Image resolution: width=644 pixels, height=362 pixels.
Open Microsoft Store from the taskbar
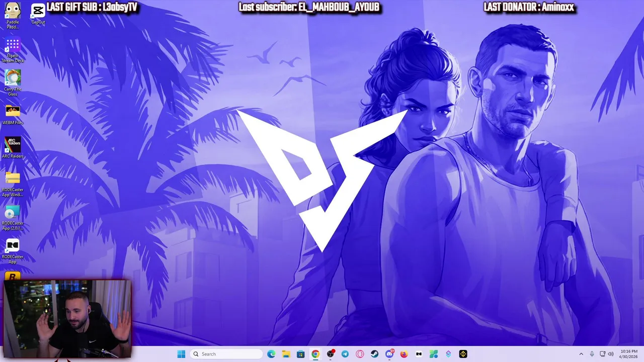(x=300, y=354)
